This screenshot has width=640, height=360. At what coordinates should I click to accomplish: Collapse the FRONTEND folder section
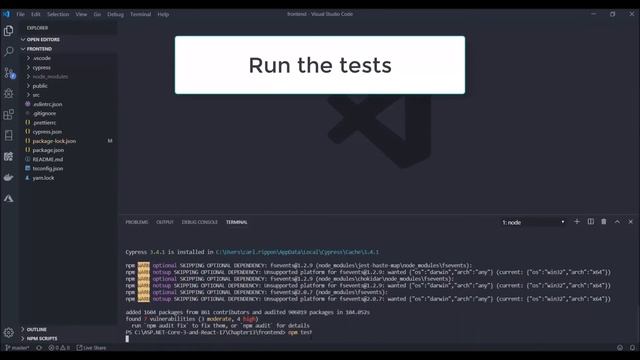[x=68, y=49]
